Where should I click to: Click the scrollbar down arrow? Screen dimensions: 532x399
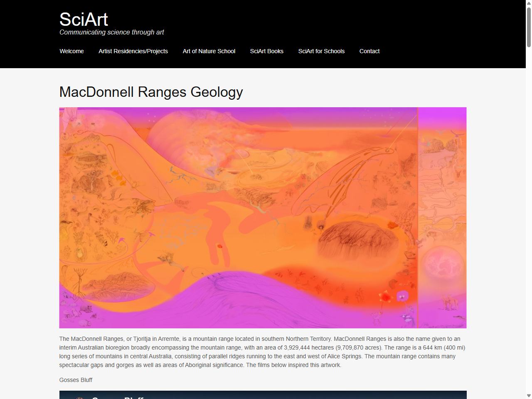[528, 396]
